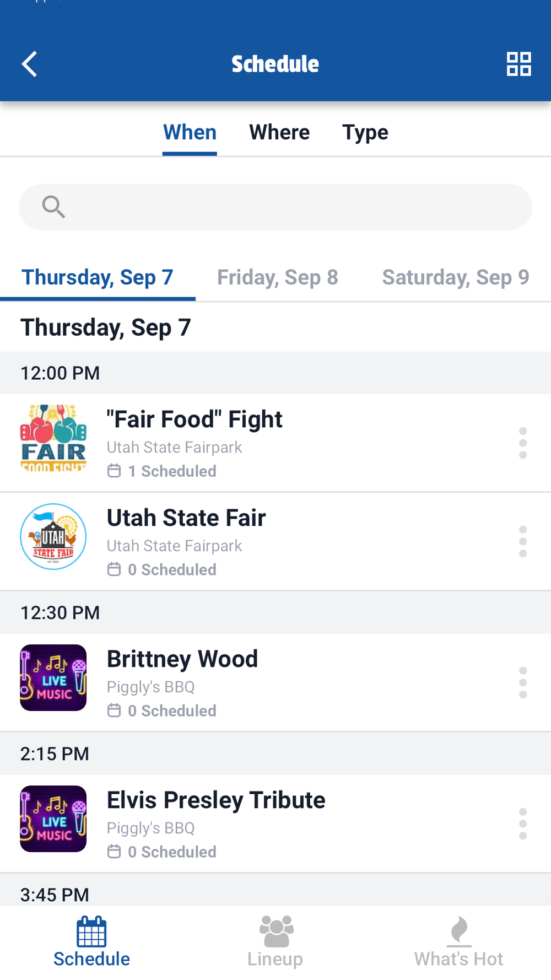This screenshot has height=980, width=551.
Task: Switch to the Where tab
Action: tap(279, 132)
